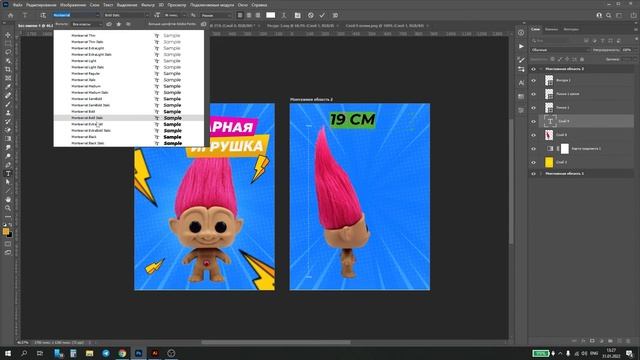Screen dimensions: 640x360
Task: Select the yellow layer thumbnail
Action: coord(549,162)
